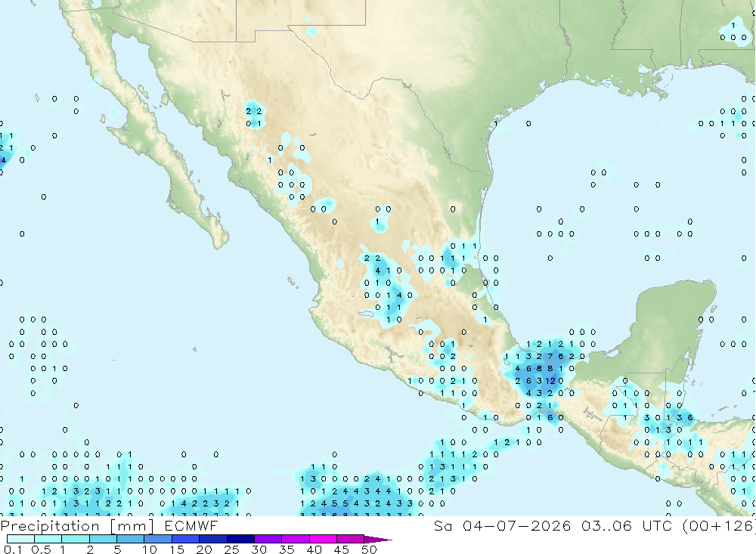Click the '0.5' legend scale label
Image resolution: width=756 pixels, height=554 pixels.
pos(41,549)
